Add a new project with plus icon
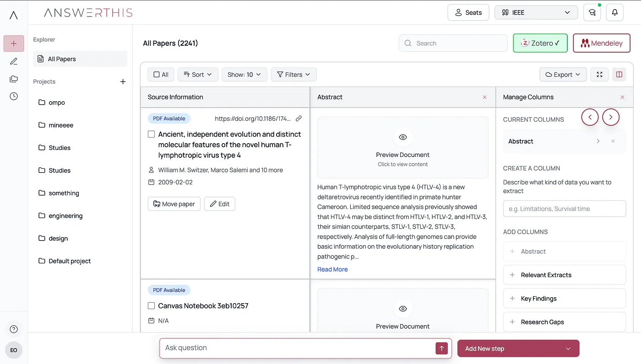 pyautogui.click(x=123, y=81)
